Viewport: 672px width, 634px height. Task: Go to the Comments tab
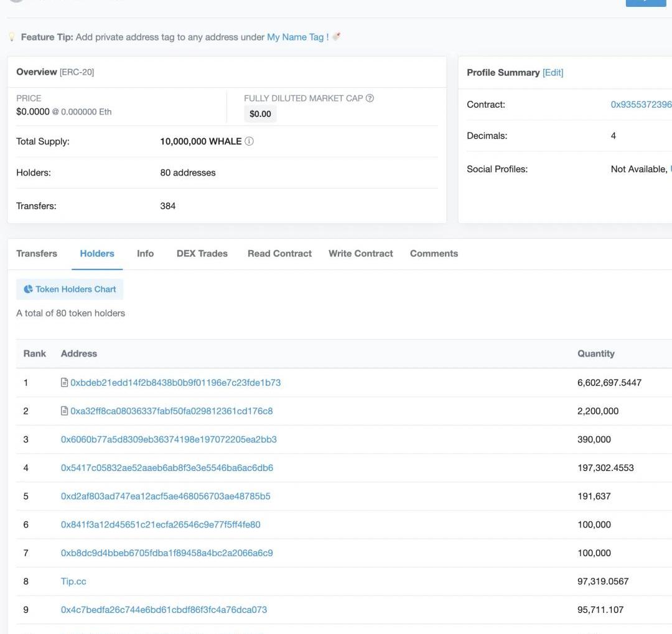(x=434, y=253)
